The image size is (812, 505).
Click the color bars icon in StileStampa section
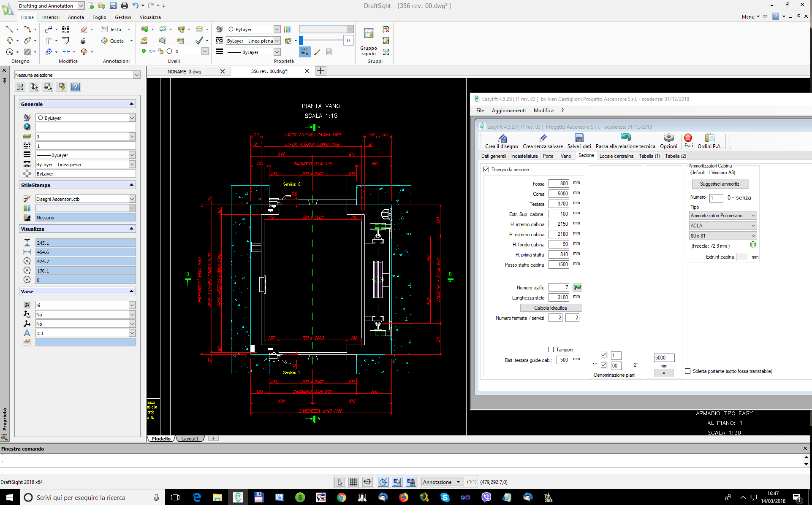pos(27,208)
